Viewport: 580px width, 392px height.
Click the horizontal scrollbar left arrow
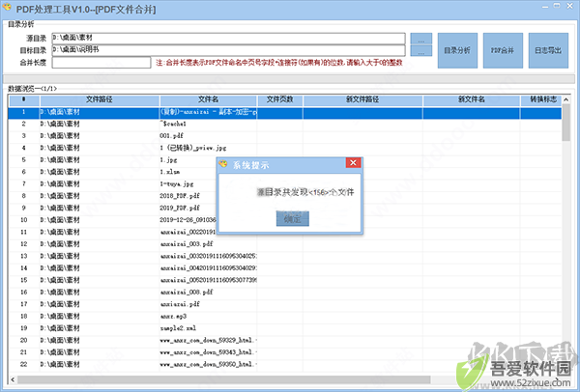click(13, 379)
